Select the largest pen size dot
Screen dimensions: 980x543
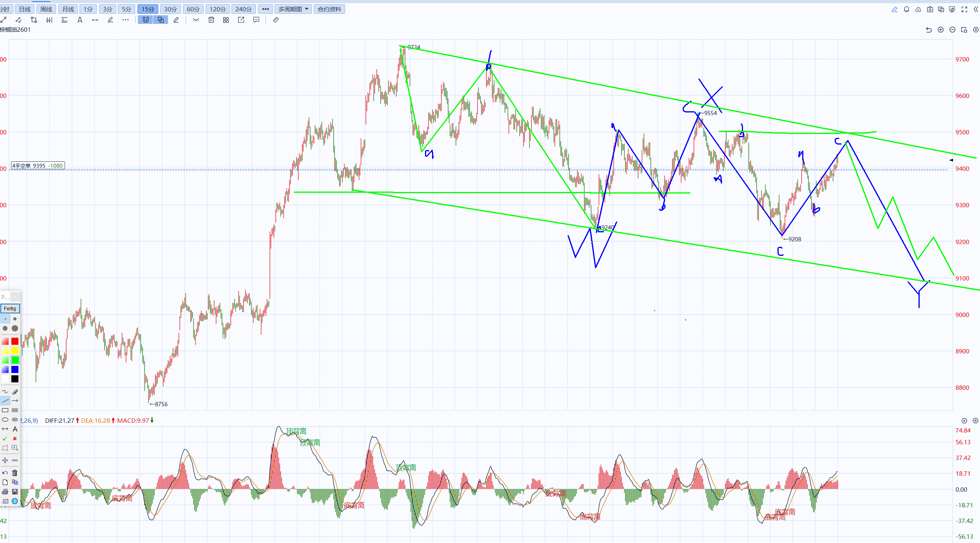point(15,328)
